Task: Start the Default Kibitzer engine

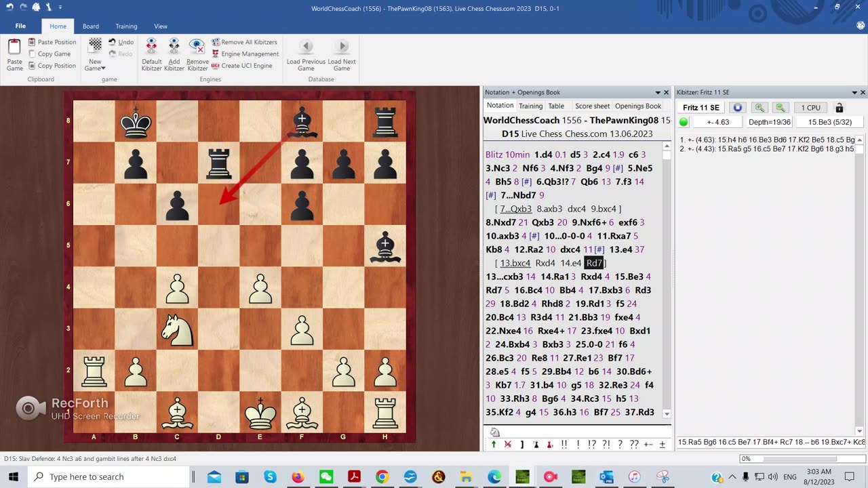Action: [x=151, y=54]
